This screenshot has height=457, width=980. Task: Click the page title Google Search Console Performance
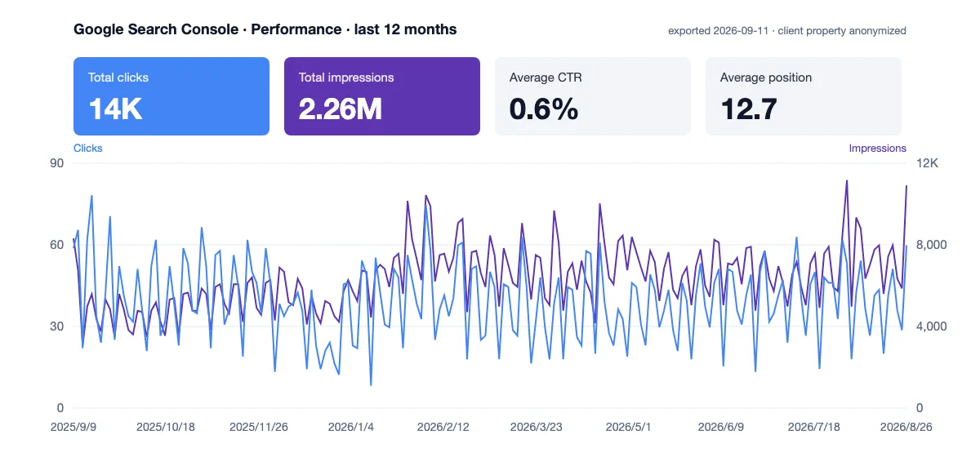265,29
